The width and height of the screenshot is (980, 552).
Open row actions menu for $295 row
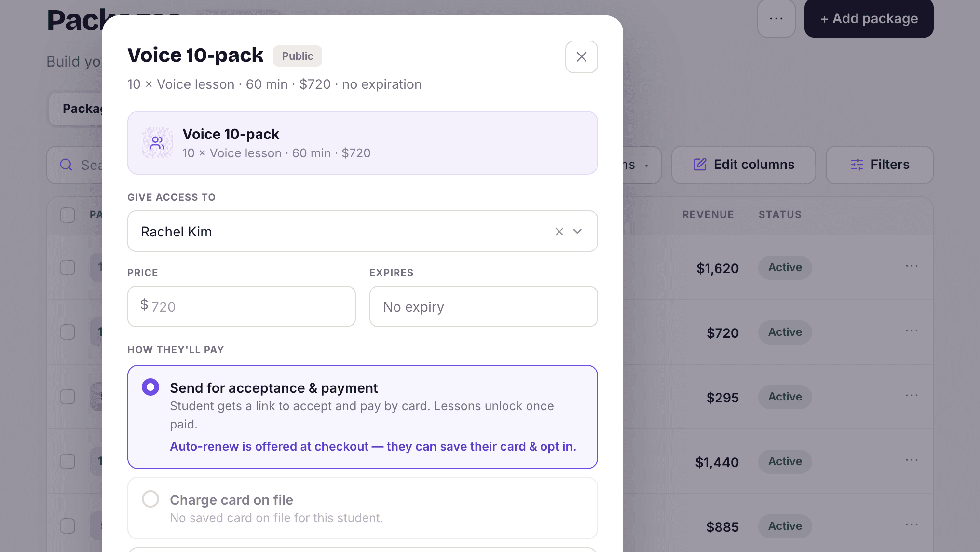point(912,396)
